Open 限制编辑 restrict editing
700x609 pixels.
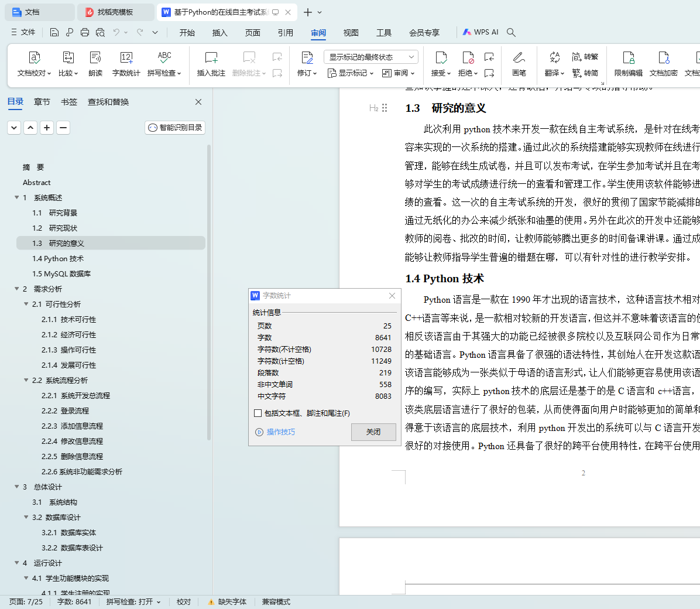[x=628, y=64]
